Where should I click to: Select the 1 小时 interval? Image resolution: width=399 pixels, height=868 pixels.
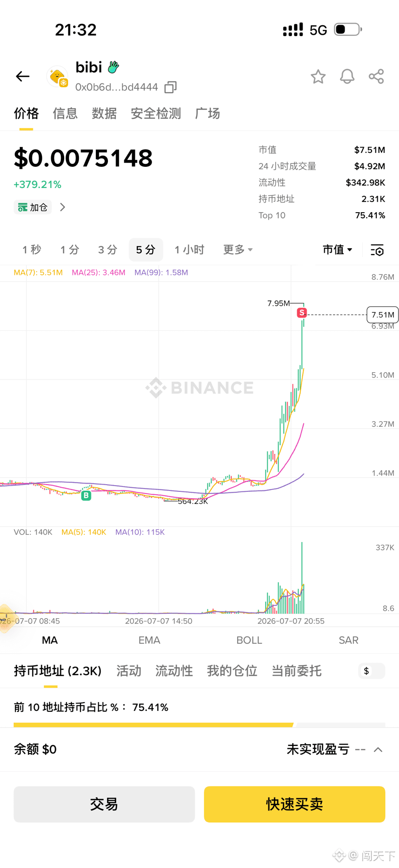(189, 250)
